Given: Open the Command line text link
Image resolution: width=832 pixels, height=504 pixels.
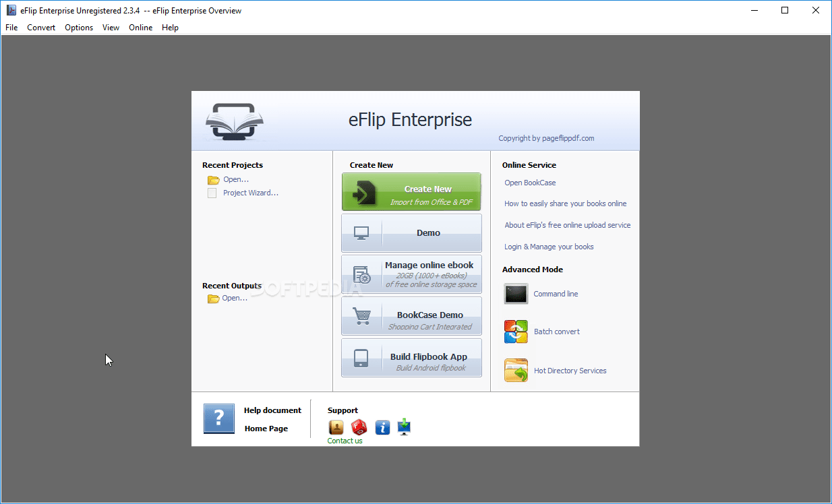Looking at the screenshot, I should pos(556,294).
